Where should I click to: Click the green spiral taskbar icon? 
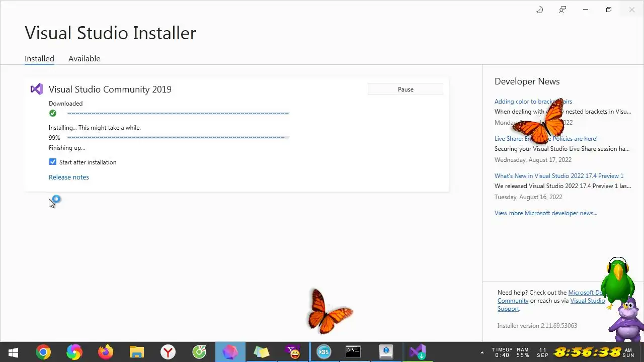coord(199,352)
